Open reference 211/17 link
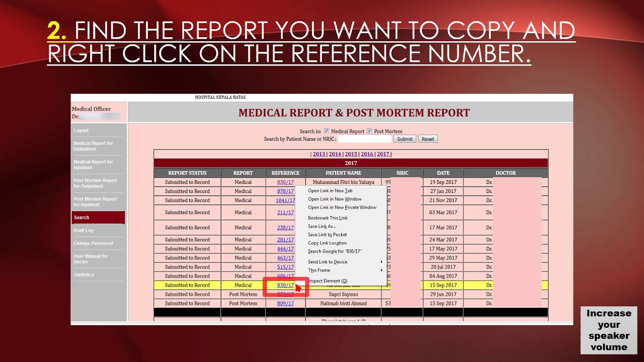 coord(285,213)
